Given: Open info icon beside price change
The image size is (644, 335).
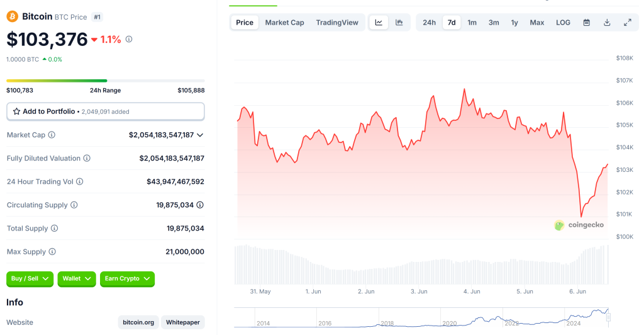Looking at the screenshot, I should click(129, 40).
